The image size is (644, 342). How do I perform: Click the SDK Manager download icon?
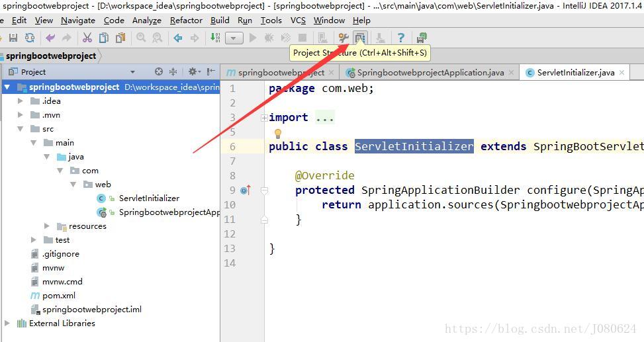381,38
